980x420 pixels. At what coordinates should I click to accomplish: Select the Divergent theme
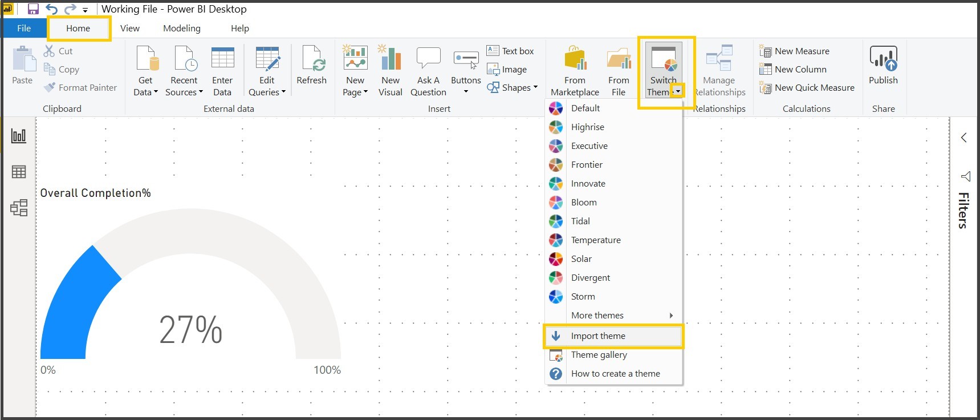pyautogui.click(x=614, y=277)
